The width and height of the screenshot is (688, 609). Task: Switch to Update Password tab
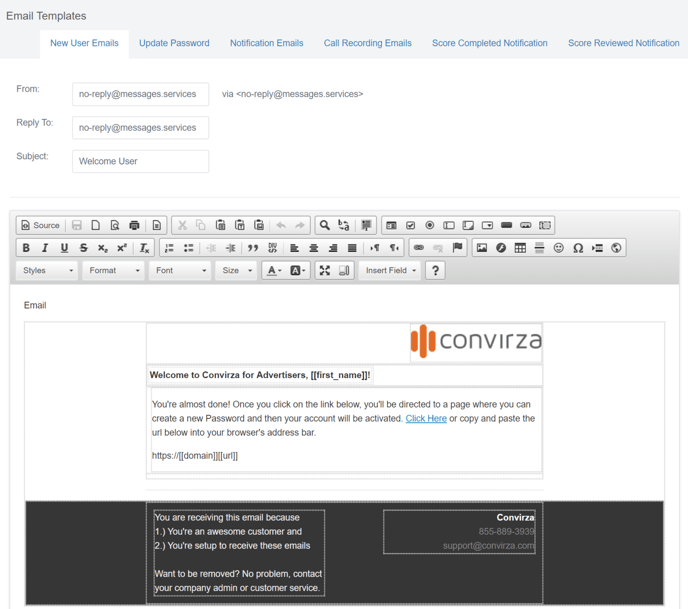(x=174, y=43)
